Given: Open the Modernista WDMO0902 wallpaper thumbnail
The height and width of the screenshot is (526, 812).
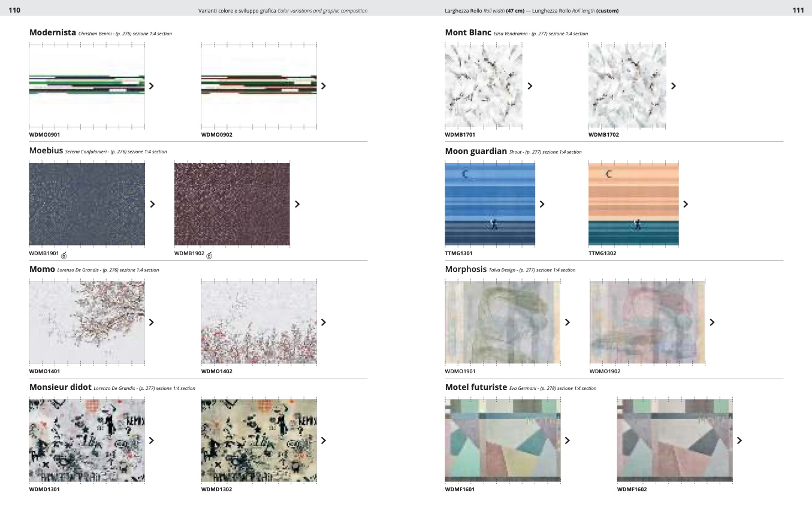Looking at the screenshot, I should [259, 86].
